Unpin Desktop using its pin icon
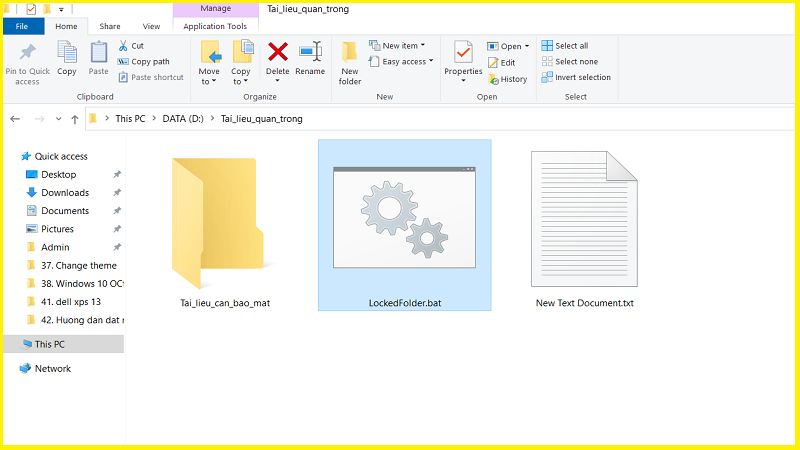This screenshot has width=800, height=450. [x=117, y=174]
